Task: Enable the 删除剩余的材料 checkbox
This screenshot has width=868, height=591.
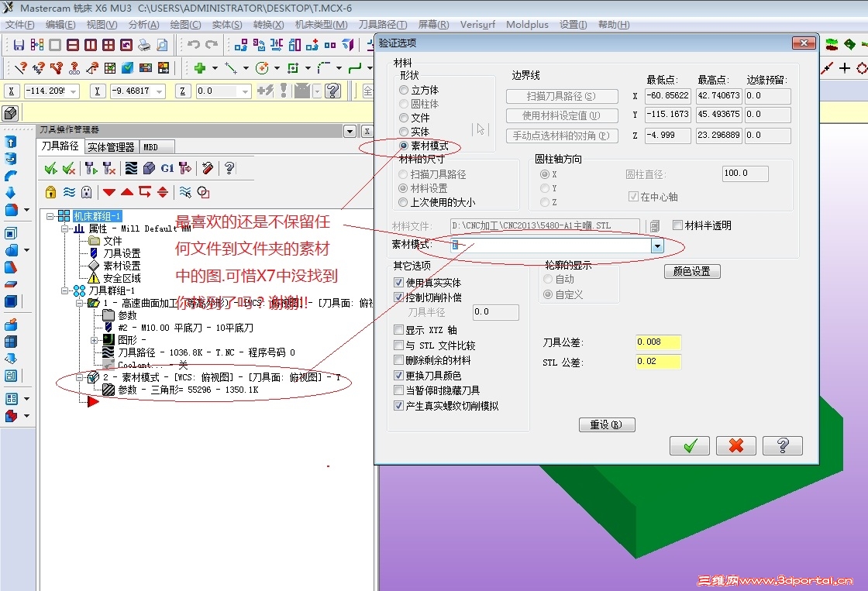Action: point(398,360)
